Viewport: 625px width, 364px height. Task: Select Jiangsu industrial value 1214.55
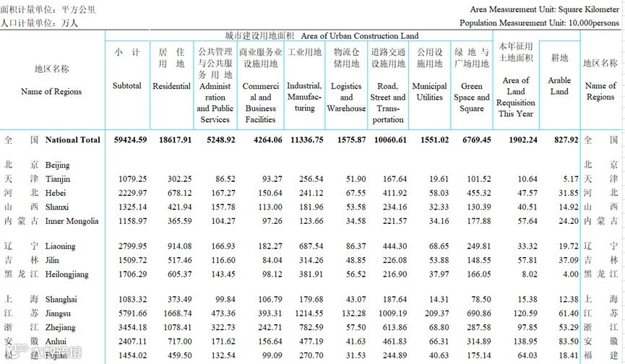309,313
